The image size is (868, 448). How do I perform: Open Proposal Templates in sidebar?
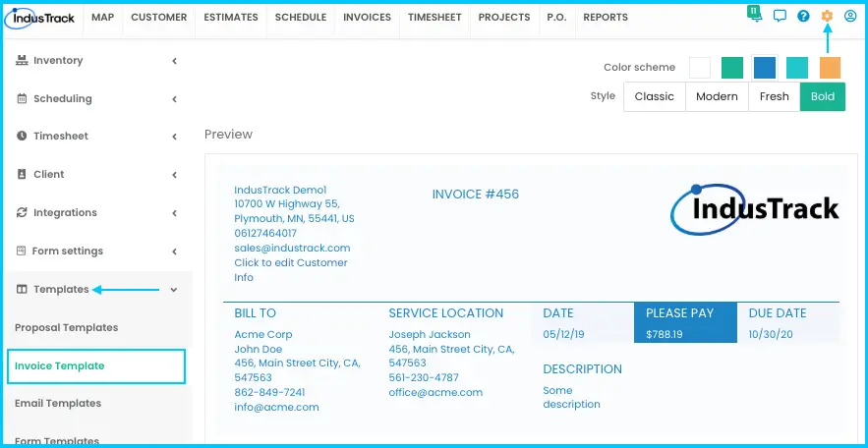[x=67, y=328]
